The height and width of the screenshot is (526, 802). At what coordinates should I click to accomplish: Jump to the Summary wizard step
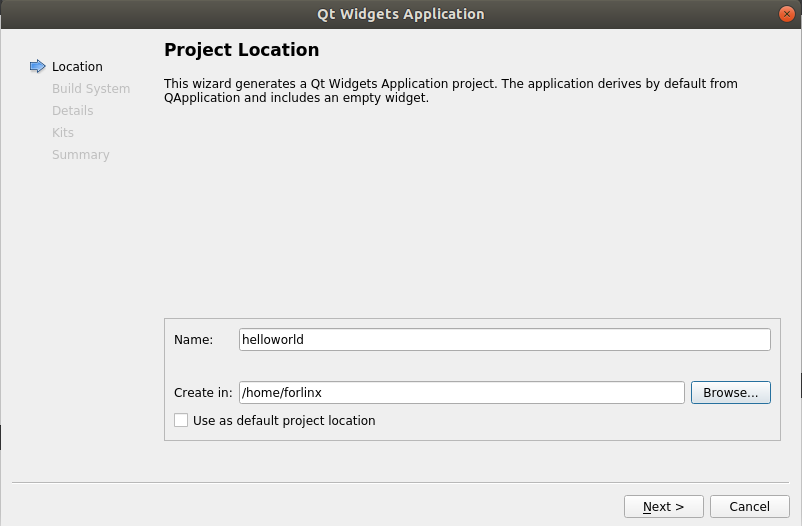click(80, 155)
